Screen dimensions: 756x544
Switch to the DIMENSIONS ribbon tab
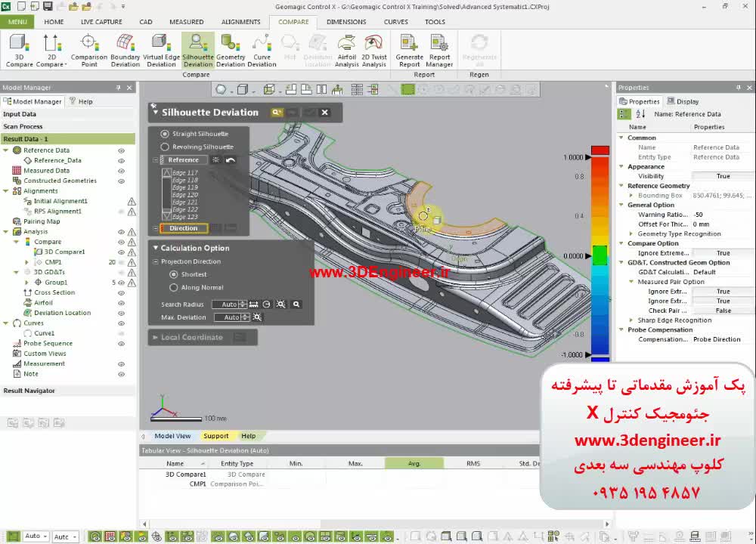(346, 22)
